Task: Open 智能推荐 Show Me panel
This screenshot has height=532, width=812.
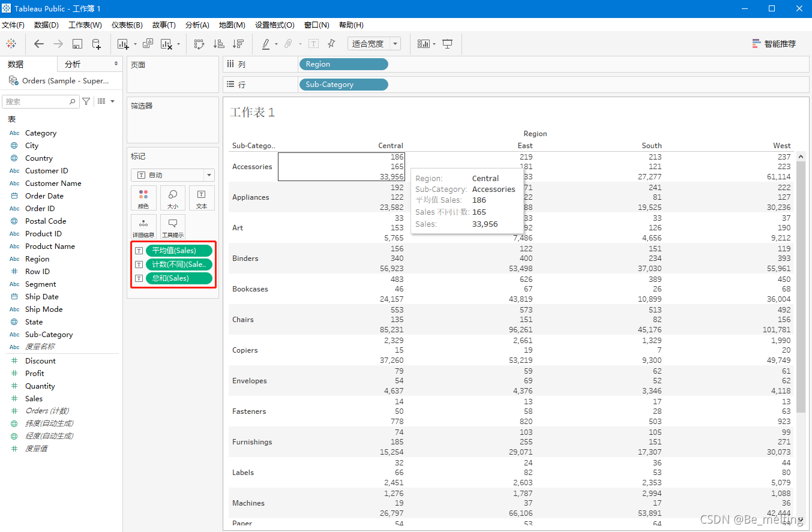Action: 774,44
